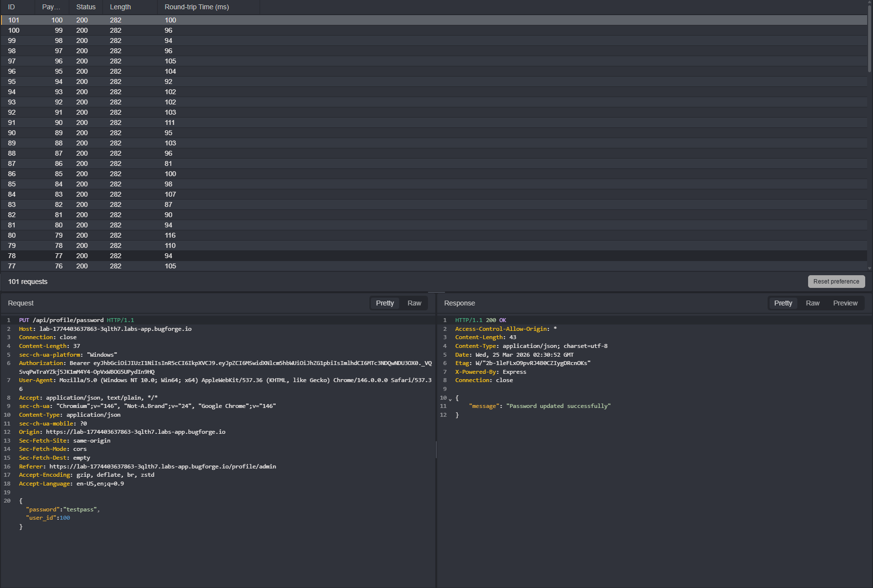873x588 pixels.
Task: Click the Response panel title
Action: (x=459, y=303)
